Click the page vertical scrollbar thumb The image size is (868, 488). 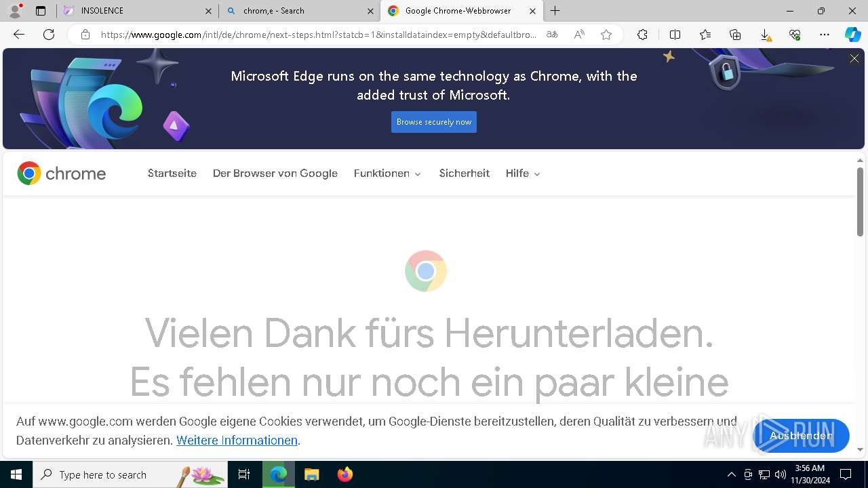click(860, 201)
